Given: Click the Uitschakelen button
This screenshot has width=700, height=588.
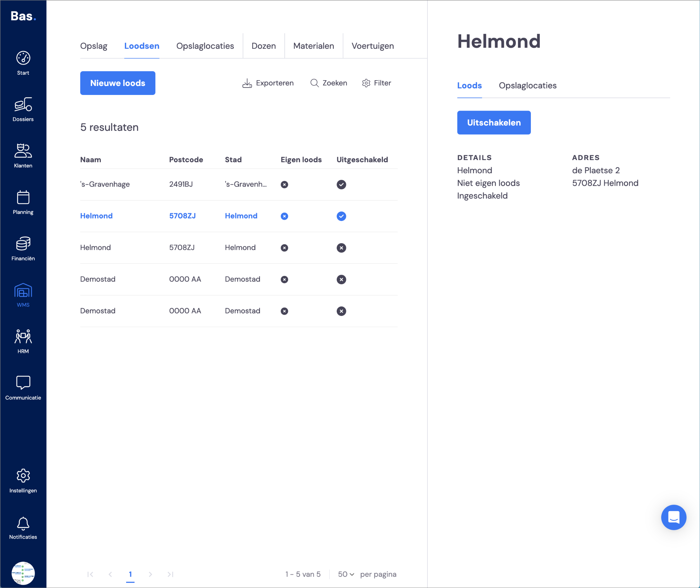Looking at the screenshot, I should click(494, 123).
